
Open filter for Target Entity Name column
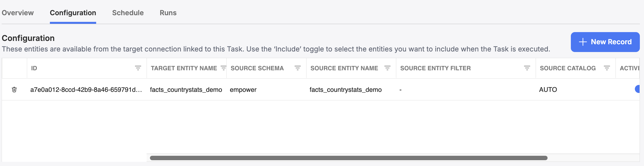pos(223,68)
